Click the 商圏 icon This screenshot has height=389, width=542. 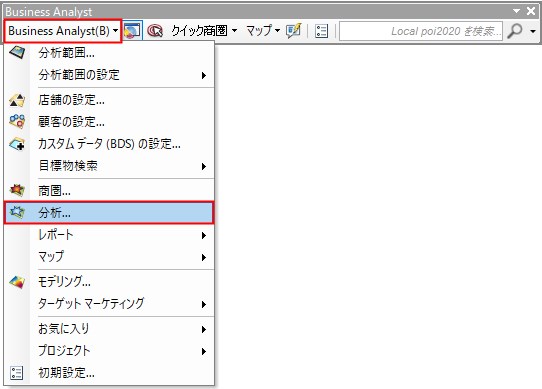17,190
